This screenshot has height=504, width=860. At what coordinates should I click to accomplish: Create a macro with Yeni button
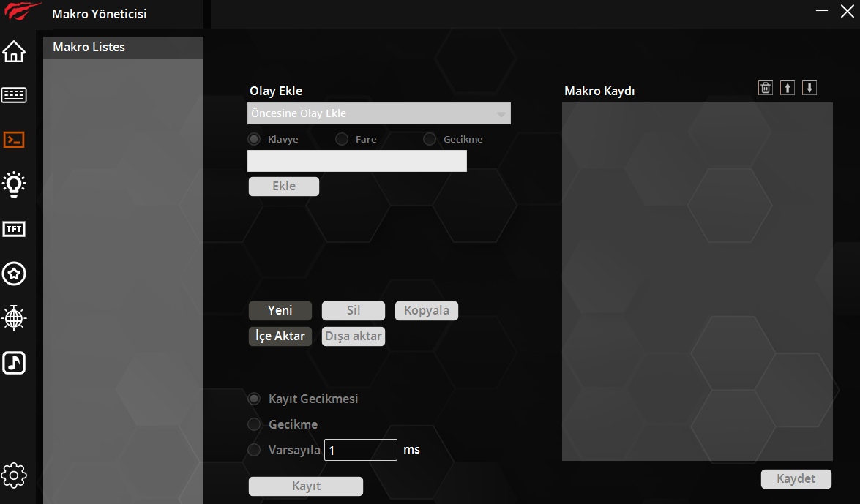pyautogui.click(x=280, y=310)
